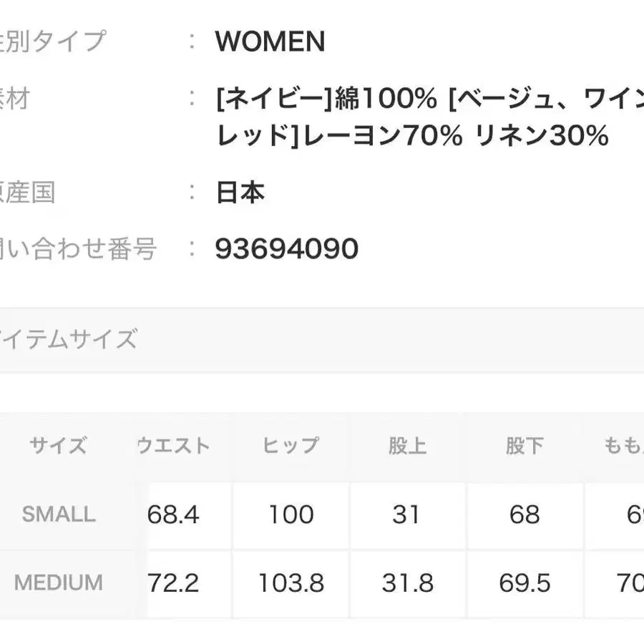
Task: Select the 股上 column header
Action: pos(407,446)
